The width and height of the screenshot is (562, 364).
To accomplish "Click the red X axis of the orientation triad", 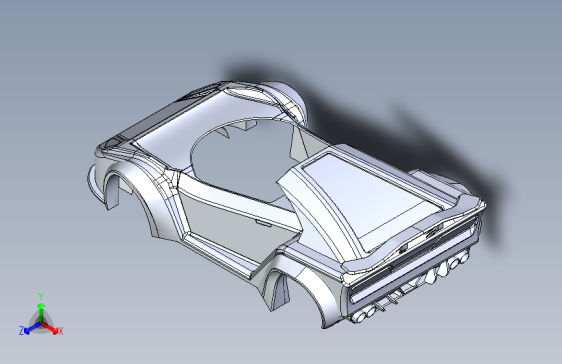I will pyautogui.click(x=50, y=328).
